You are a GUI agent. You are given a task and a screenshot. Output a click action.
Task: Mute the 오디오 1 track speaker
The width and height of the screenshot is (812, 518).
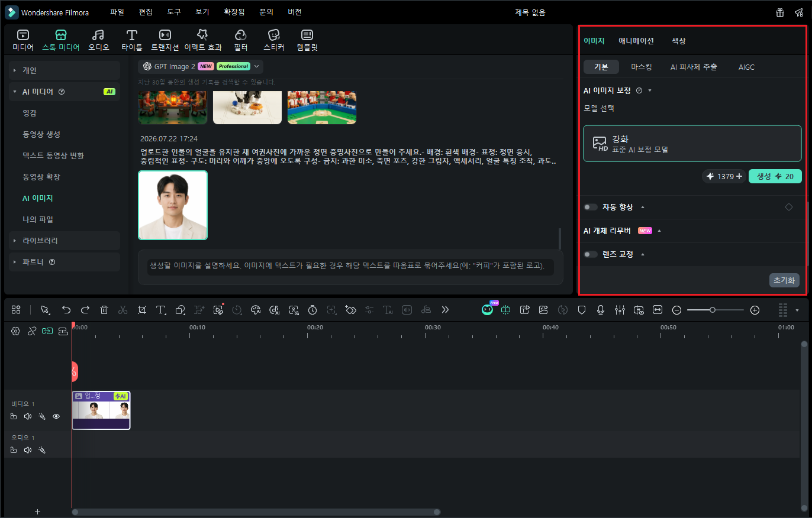[x=27, y=450]
